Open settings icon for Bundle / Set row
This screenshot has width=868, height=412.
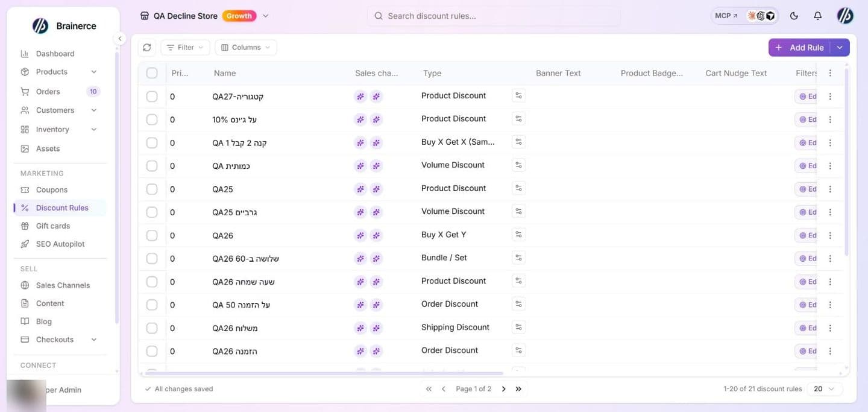[518, 258]
